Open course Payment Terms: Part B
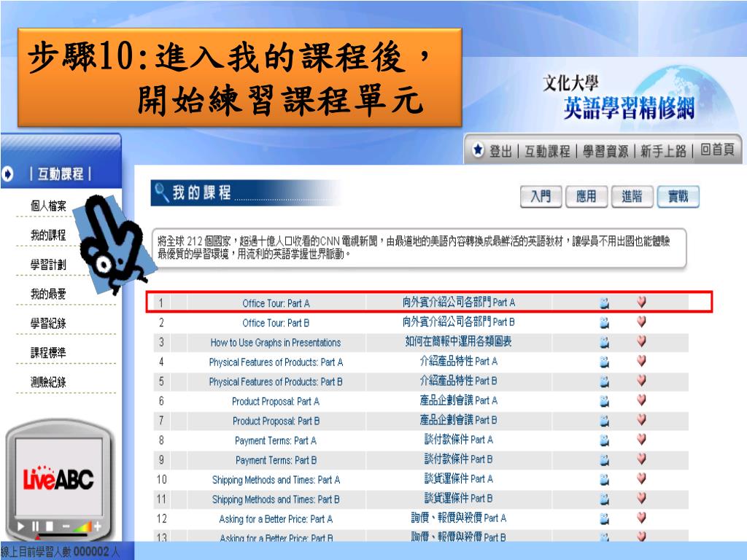Screen dimensions: 747x560 [x=276, y=460]
